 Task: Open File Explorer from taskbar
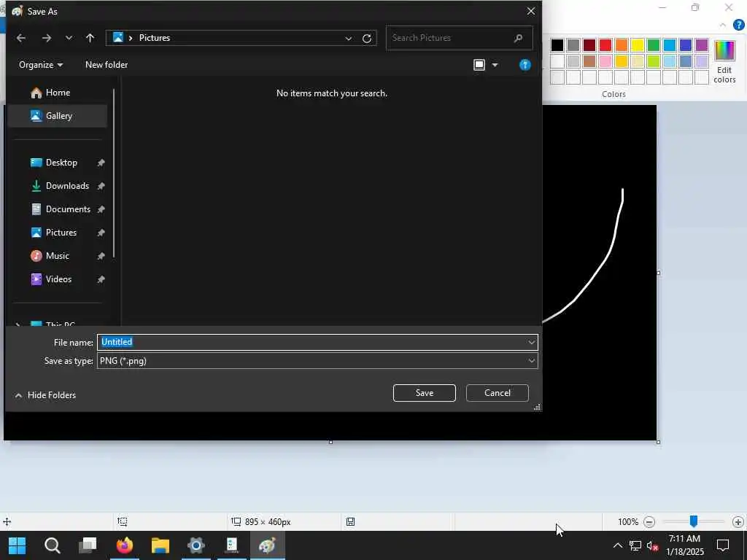(160, 545)
